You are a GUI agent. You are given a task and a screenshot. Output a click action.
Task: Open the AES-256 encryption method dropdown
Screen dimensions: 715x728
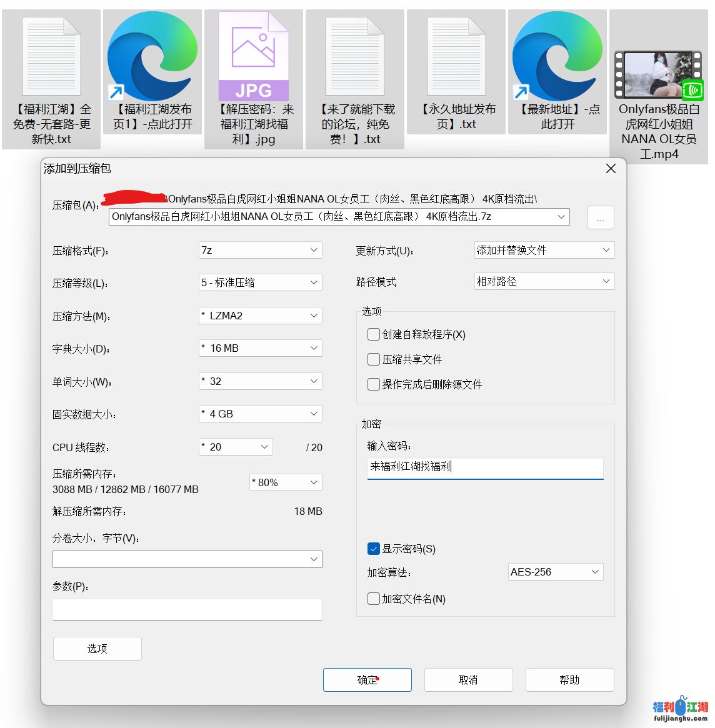[555, 572]
